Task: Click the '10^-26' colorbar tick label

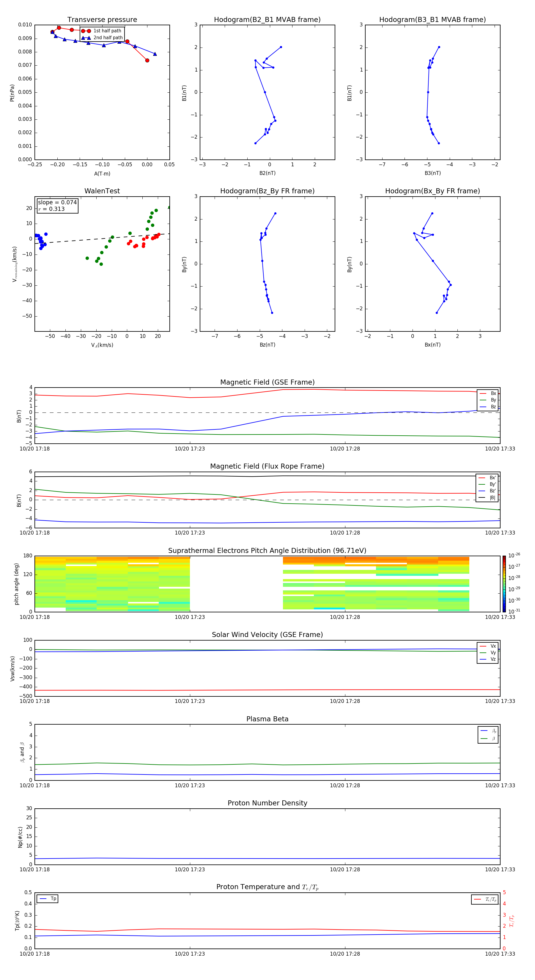Action: coord(514,555)
